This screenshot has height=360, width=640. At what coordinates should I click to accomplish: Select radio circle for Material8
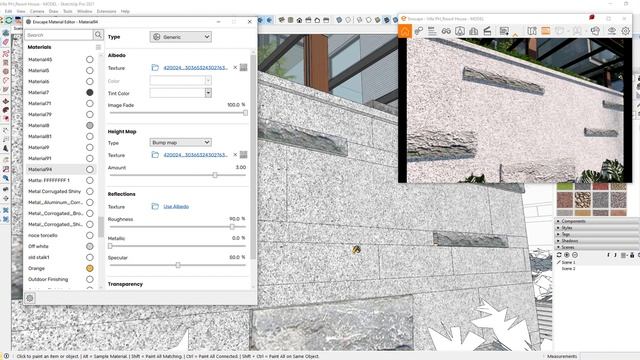click(x=90, y=126)
